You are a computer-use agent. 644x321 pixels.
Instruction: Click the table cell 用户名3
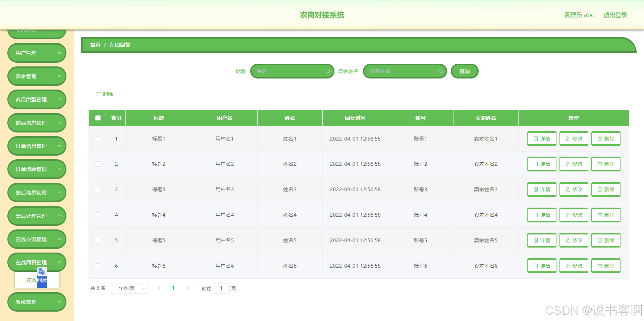pyautogui.click(x=224, y=190)
